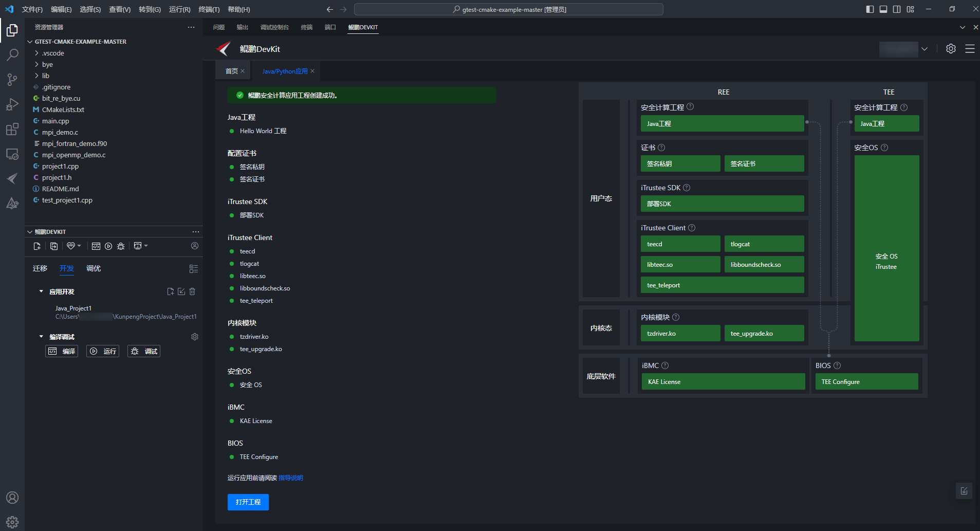Open the 终端(T) menu

(x=209, y=9)
